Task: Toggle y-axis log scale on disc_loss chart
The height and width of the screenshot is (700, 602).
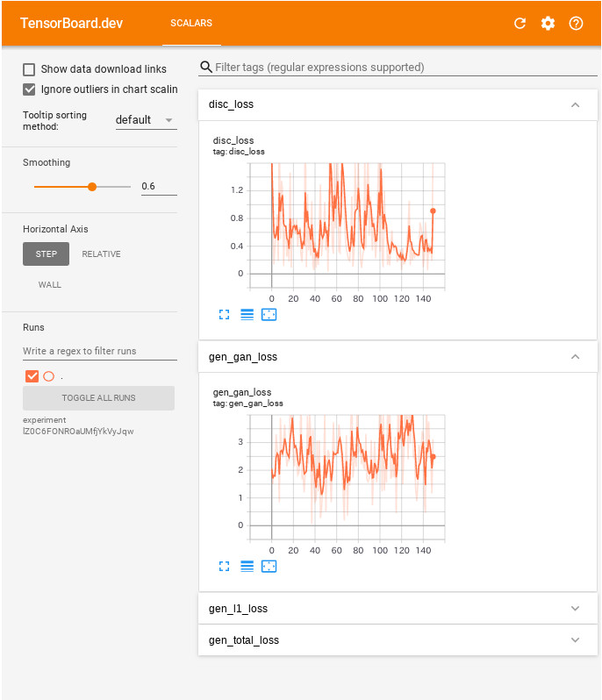Action: pos(247,315)
